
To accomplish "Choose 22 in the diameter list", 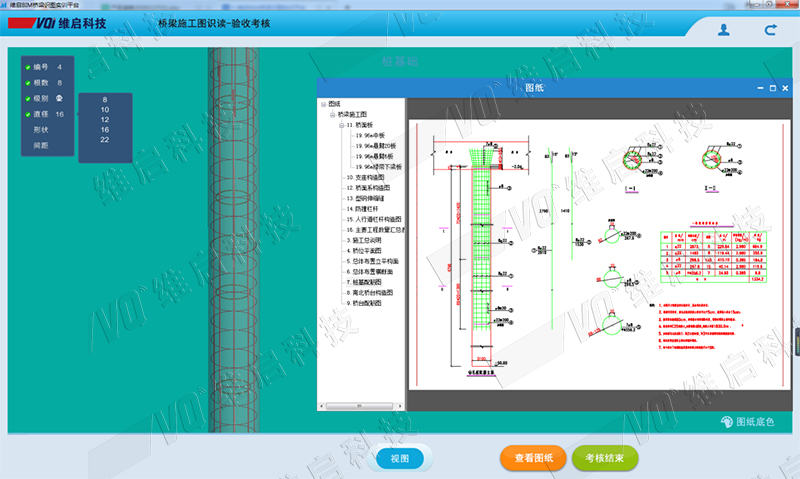I will click(104, 140).
